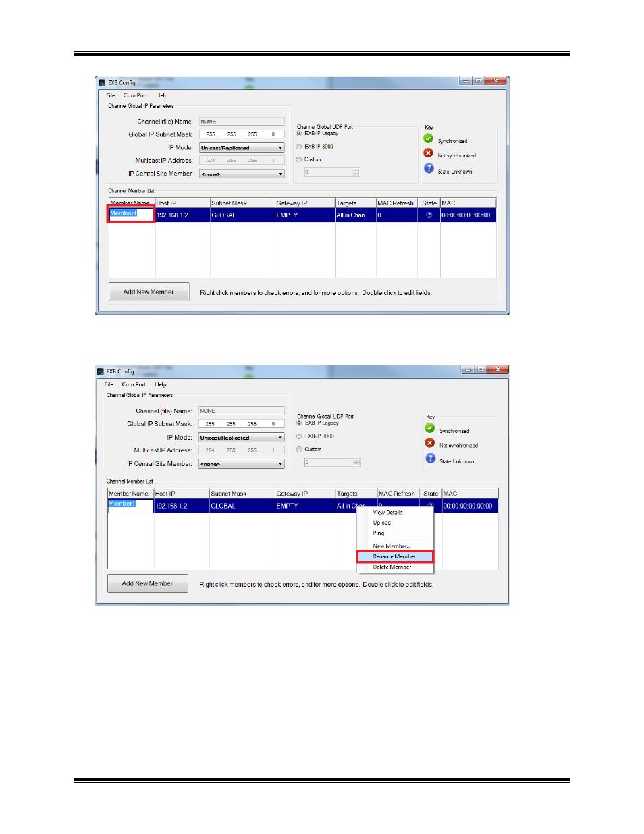Click 192.168.1.2 cell in upper window

182,215
